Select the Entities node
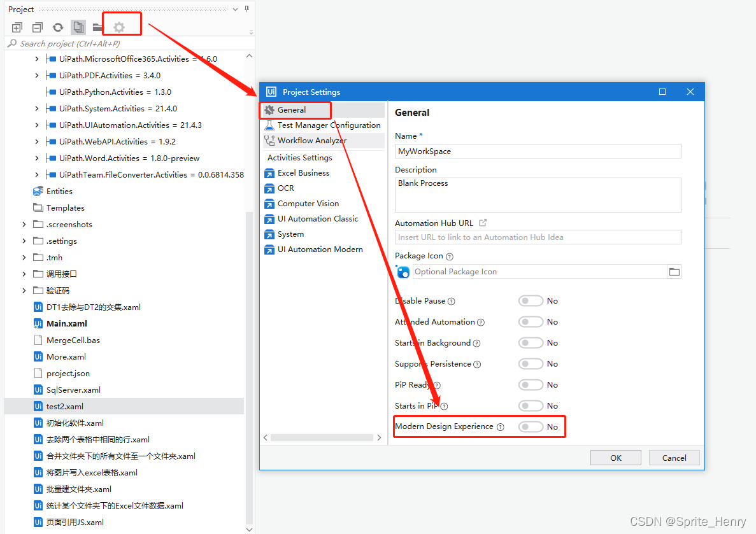The width and height of the screenshot is (756, 534). (59, 192)
